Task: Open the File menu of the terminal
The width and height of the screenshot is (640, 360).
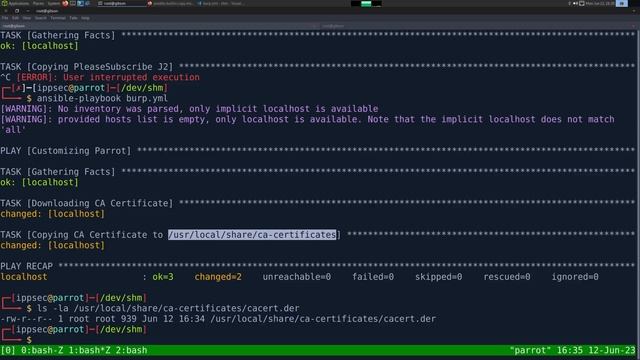Action: (5, 18)
